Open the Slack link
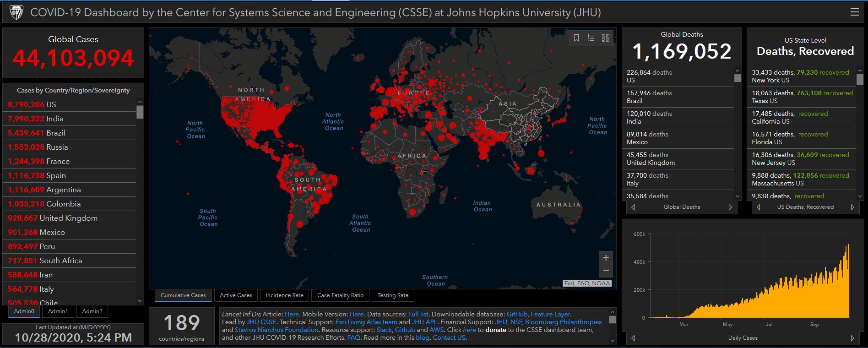 (x=384, y=330)
